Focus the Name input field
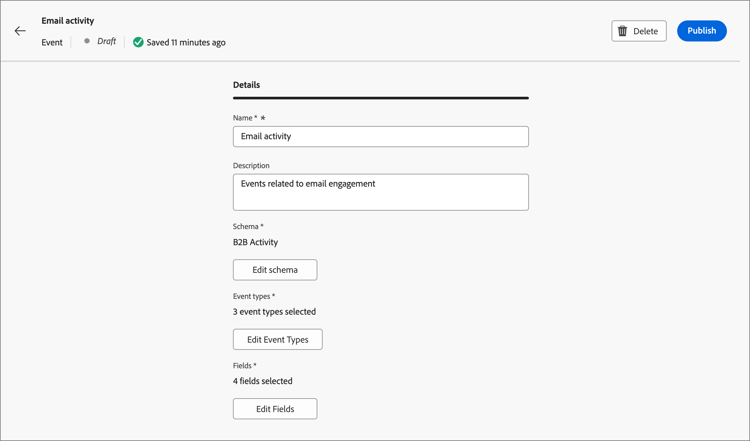This screenshot has height=441, width=750. tap(380, 137)
